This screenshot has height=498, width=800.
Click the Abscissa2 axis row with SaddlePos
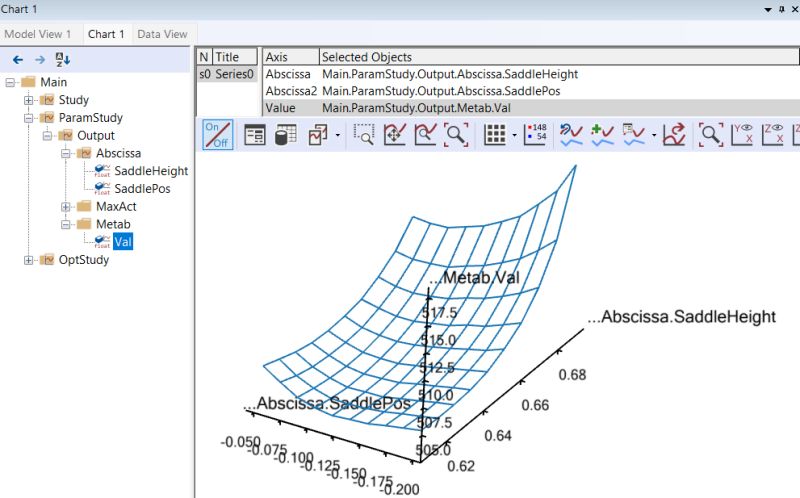[531, 91]
